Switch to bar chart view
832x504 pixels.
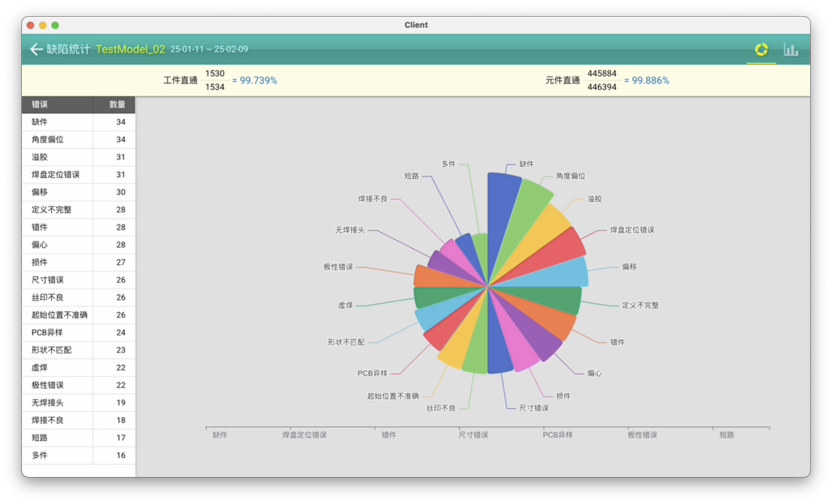(790, 50)
